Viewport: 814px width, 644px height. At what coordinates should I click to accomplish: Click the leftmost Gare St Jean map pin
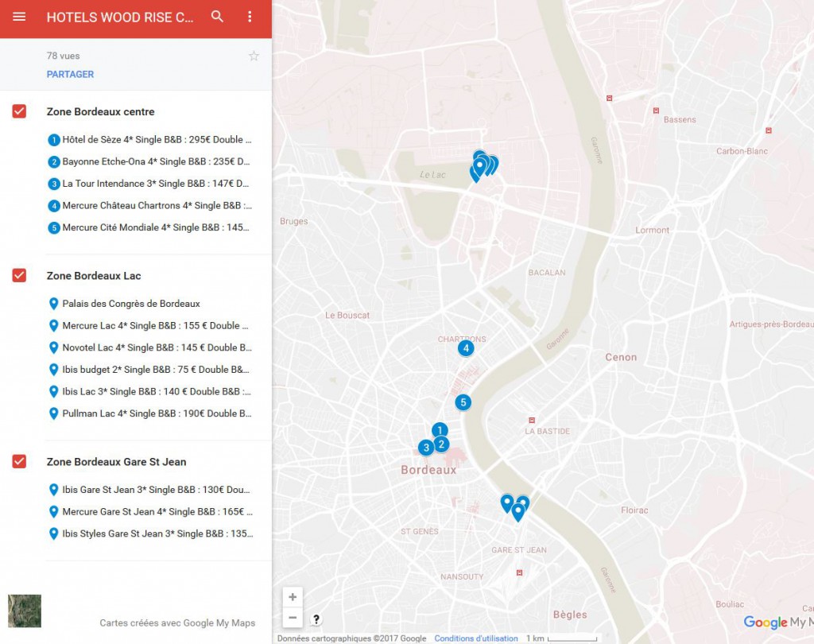click(x=506, y=502)
